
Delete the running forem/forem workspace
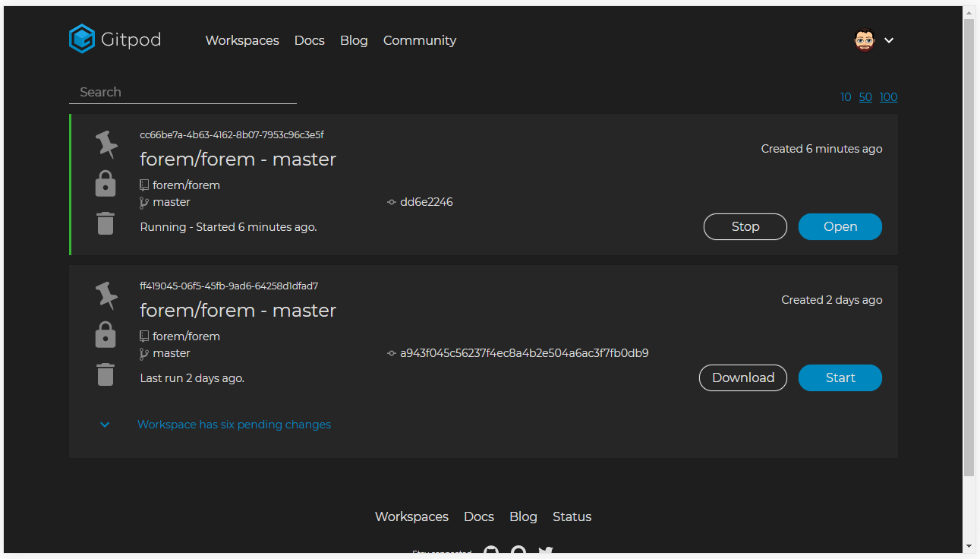(106, 223)
